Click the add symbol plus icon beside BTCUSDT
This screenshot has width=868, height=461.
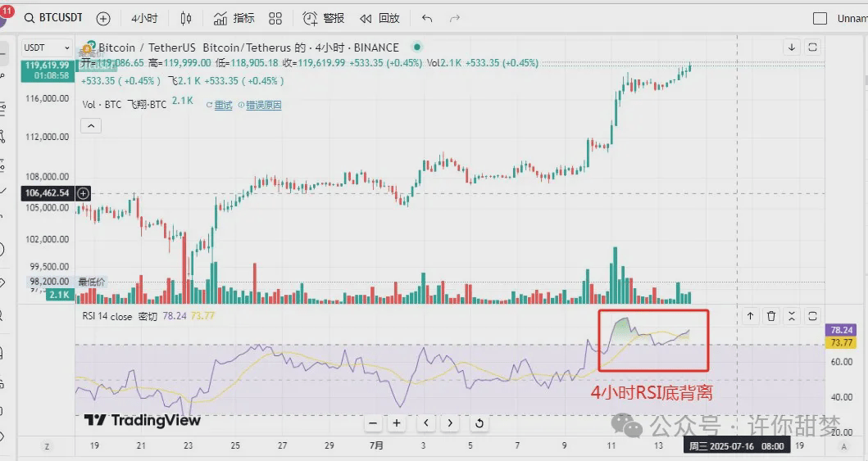(x=103, y=19)
